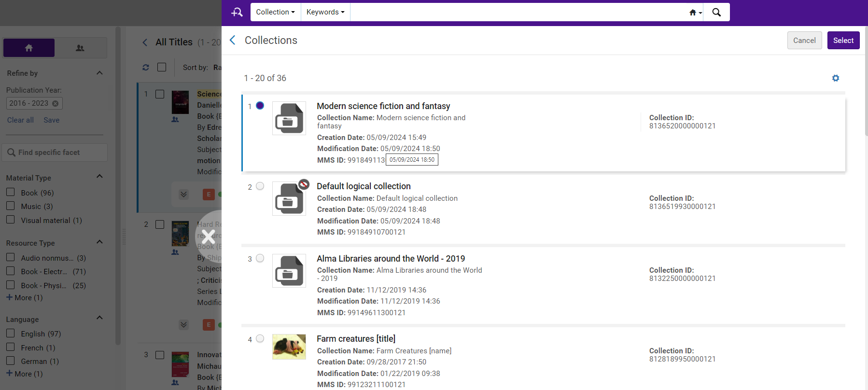Check the Book (96) material type
This screenshot has height=390, width=868.
(11, 192)
